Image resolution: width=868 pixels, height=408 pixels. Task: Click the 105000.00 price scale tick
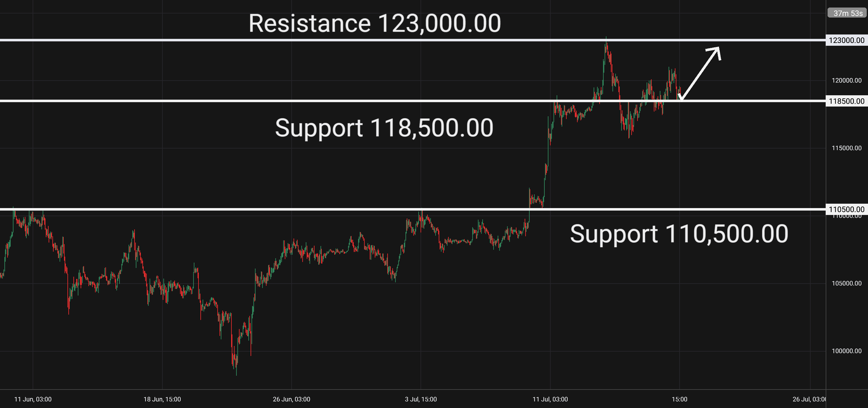point(846,284)
